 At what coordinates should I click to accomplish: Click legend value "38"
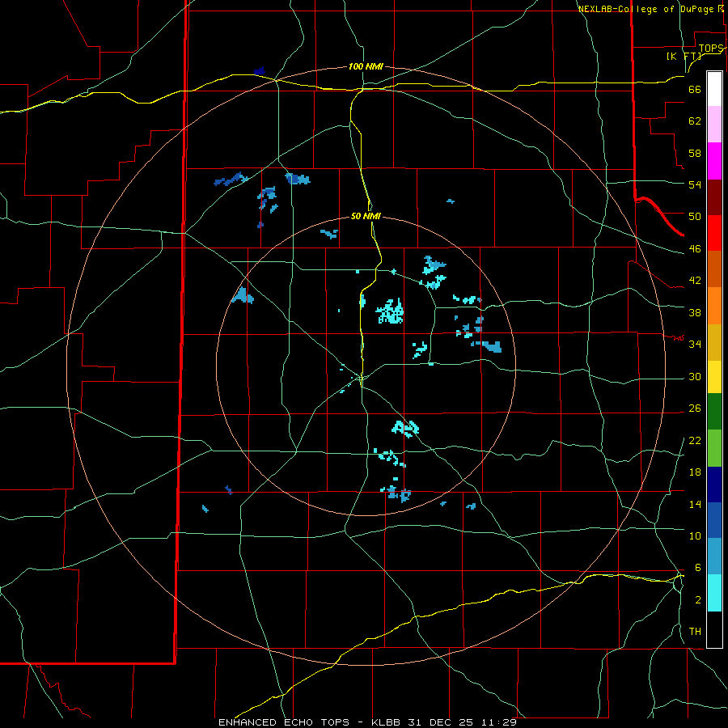click(x=695, y=312)
